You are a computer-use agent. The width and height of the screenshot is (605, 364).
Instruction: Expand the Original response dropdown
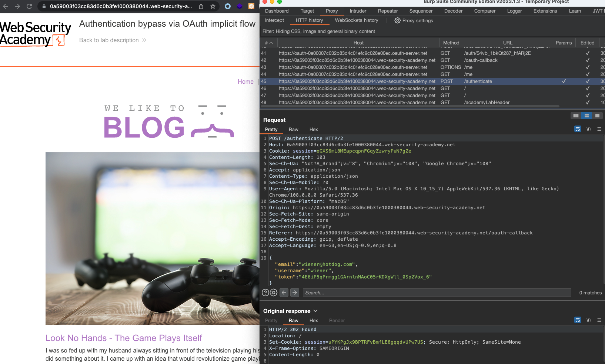[315, 311]
